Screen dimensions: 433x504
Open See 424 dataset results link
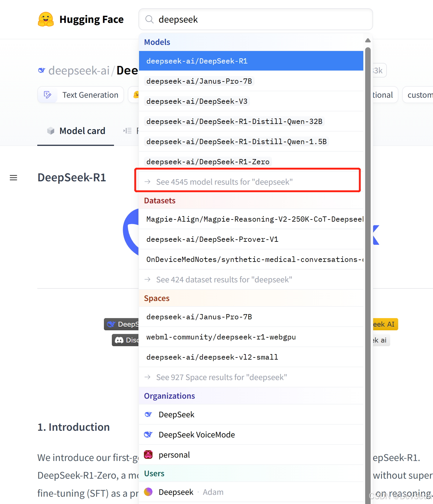(x=251, y=279)
